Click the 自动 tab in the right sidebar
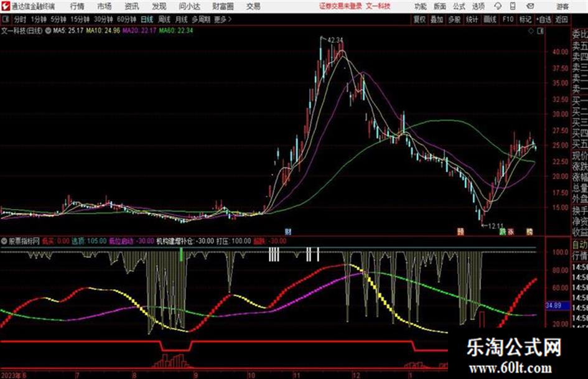Screen dimensions: 588x379 (x=580, y=245)
